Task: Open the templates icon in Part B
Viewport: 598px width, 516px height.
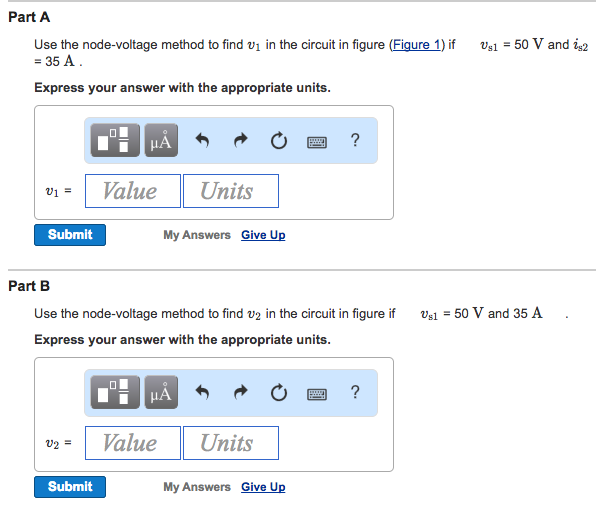Action: 115,392
